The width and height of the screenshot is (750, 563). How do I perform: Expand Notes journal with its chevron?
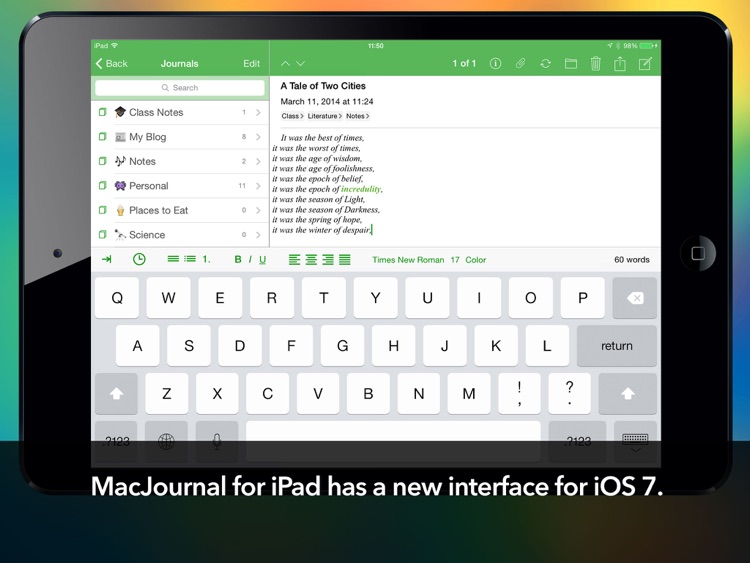258,161
